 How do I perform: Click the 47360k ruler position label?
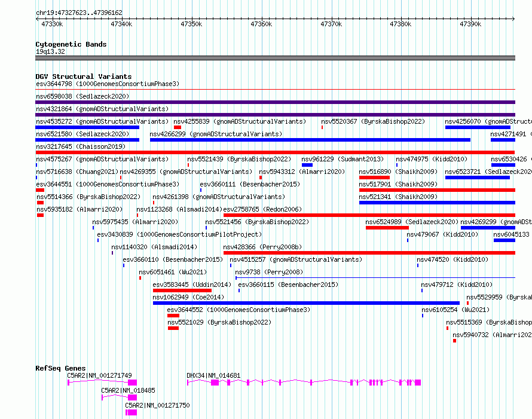261,24
